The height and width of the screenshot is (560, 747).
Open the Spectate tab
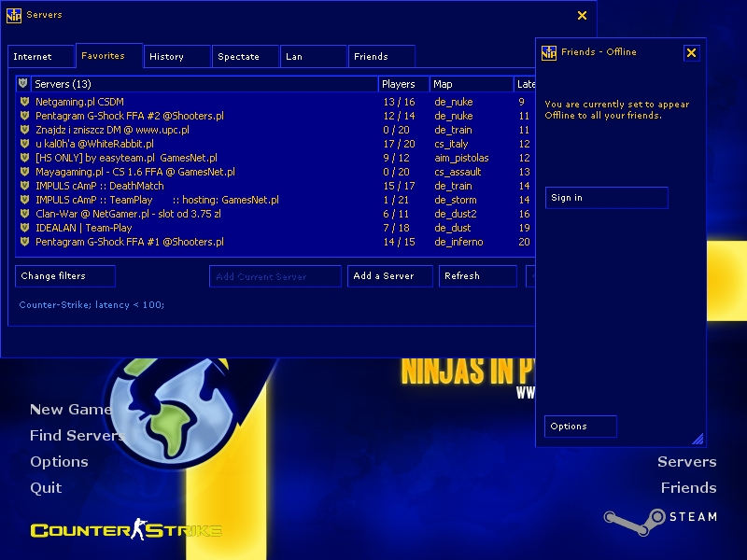coord(246,57)
